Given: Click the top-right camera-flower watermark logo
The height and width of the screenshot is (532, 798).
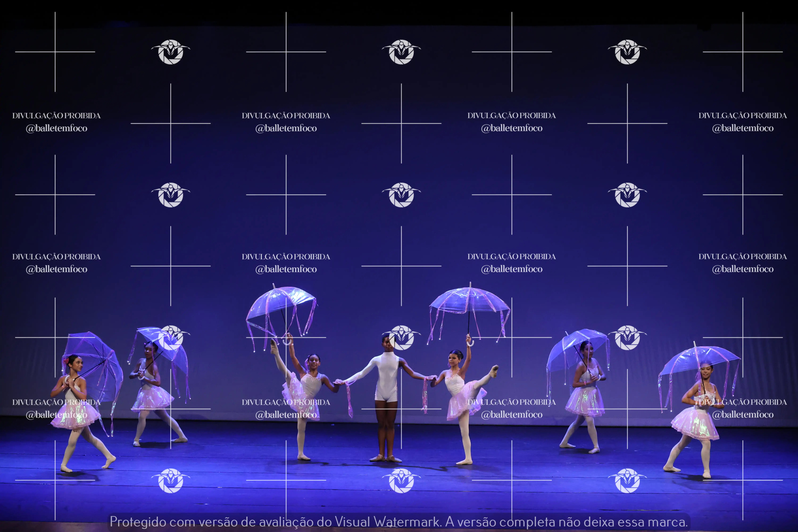Looking at the screenshot, I should click(x=627, y=52).
